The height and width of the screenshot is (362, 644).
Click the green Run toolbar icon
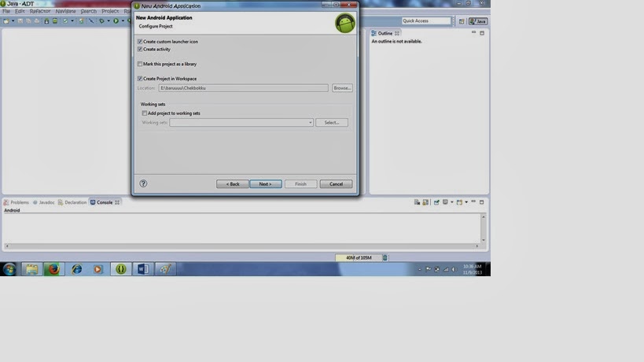click(116, 21)
